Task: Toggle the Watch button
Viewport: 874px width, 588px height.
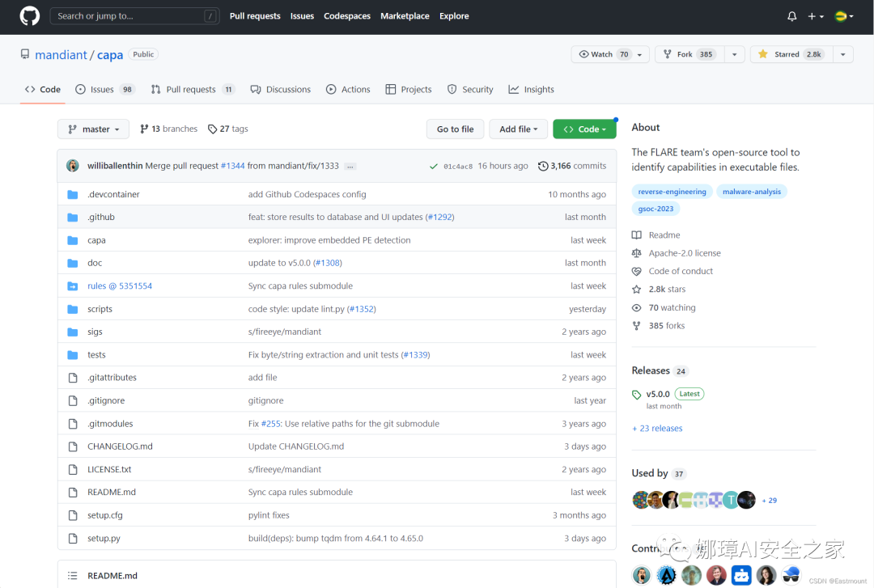Action: coord(610,54)
